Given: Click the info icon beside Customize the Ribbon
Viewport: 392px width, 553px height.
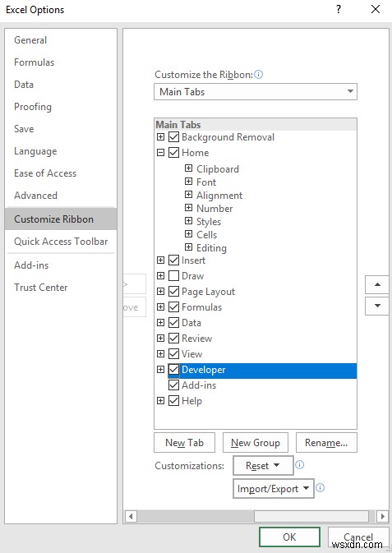Looking at the screenshot, I should coord(258,75).
